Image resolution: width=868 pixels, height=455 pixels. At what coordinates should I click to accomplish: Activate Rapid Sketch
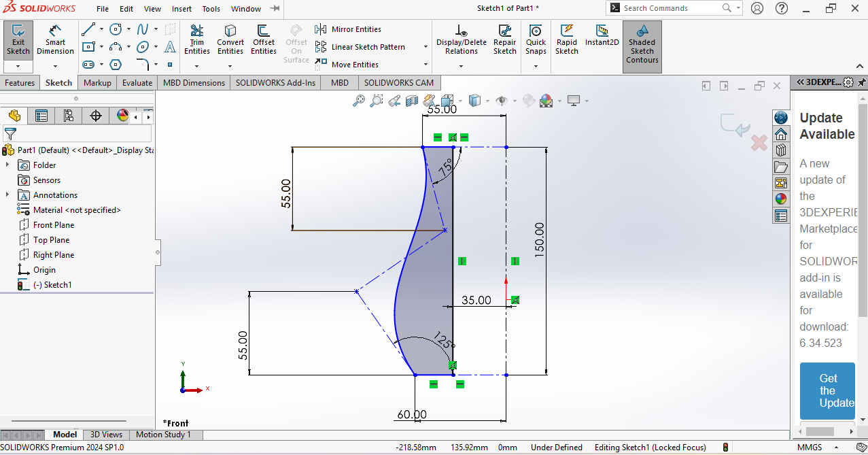coord(567,39)
